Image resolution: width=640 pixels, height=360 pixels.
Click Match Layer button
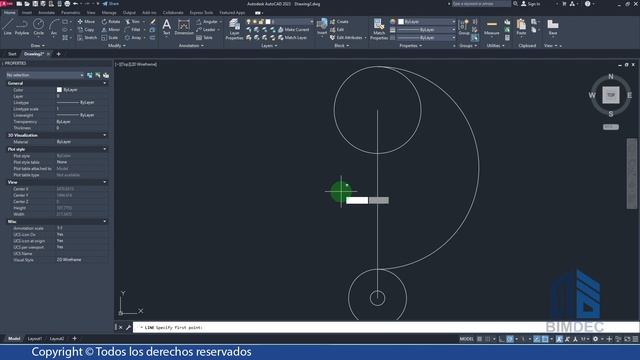coord(292,38)
